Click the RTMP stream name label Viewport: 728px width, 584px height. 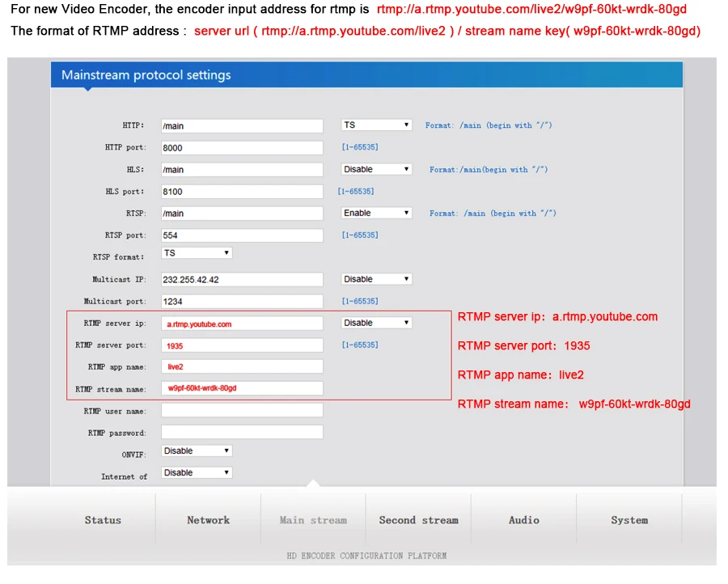[x=111, y=389]
